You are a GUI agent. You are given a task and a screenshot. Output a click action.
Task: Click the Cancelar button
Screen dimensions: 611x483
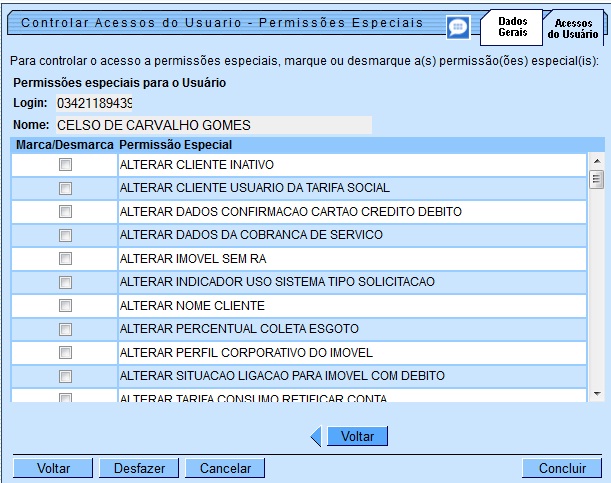click(225, 468)
